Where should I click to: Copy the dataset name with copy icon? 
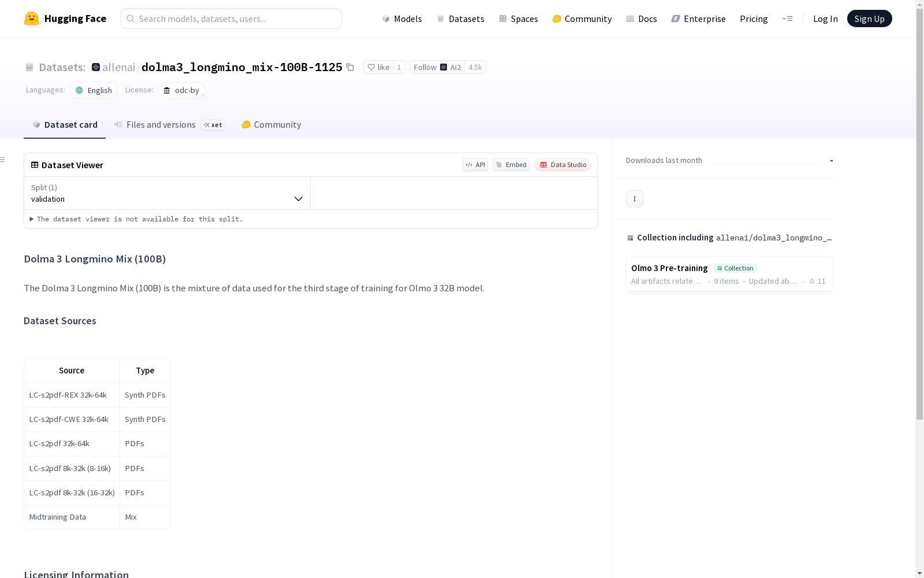point(350,67)
